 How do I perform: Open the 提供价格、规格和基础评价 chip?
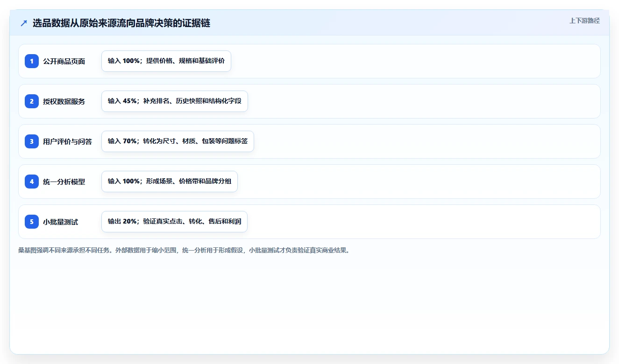tap(166, 61)
